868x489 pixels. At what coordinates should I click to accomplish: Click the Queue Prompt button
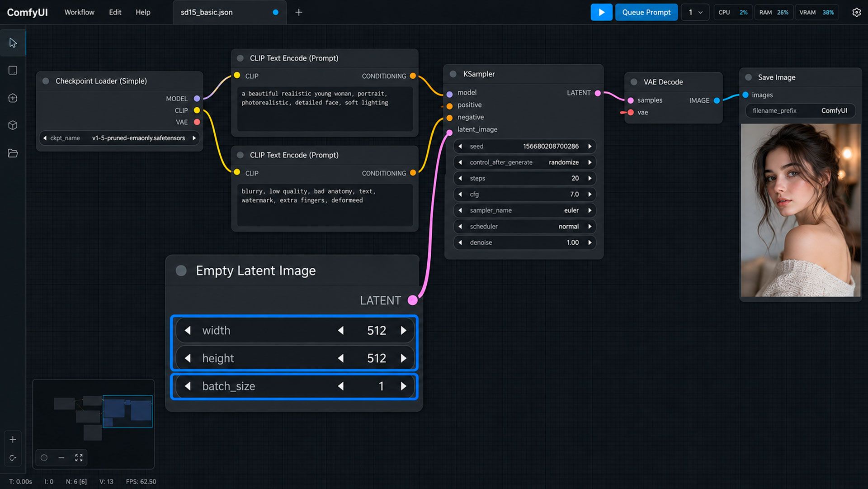[x=646, y=12]
